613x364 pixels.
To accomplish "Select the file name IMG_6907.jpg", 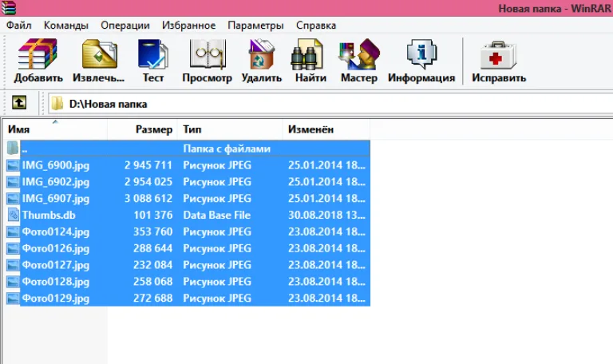I will 56,199.
